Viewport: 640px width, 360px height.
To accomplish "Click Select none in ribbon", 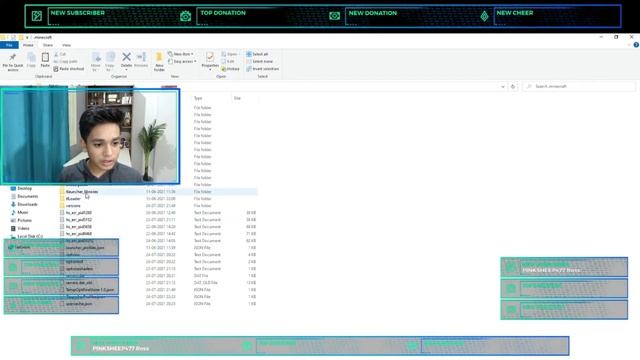I will click(259, 61).
